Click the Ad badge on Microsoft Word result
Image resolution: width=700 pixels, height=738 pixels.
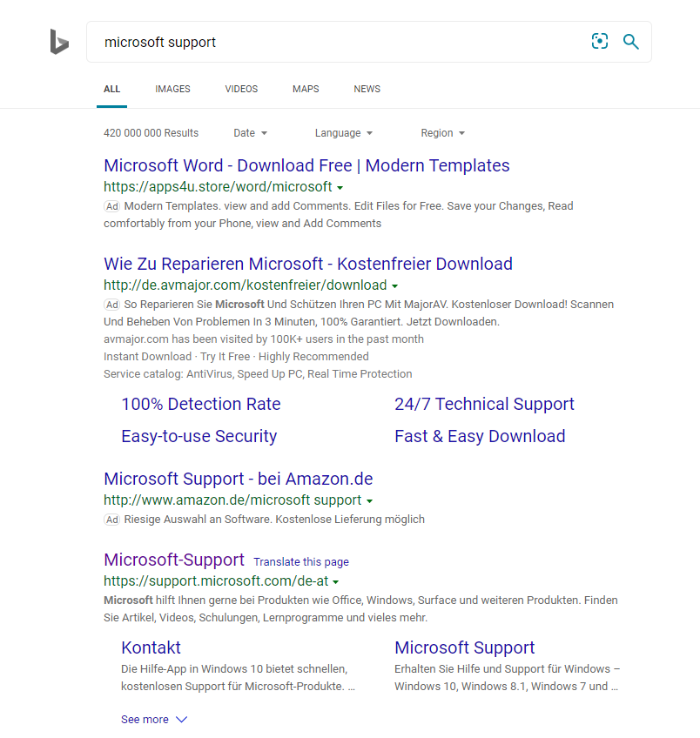tap(112, 206)
